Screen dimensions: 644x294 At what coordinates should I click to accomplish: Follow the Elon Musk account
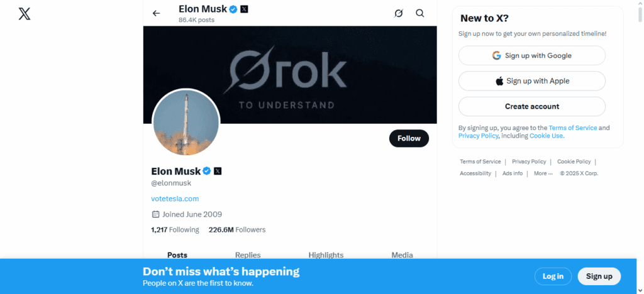tap(409, 138)
